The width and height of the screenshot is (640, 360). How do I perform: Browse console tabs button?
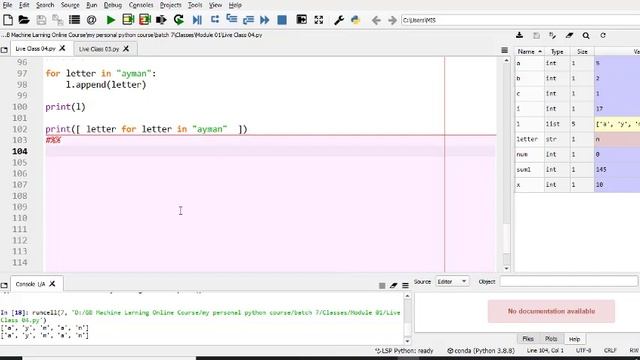click(4, 285)
